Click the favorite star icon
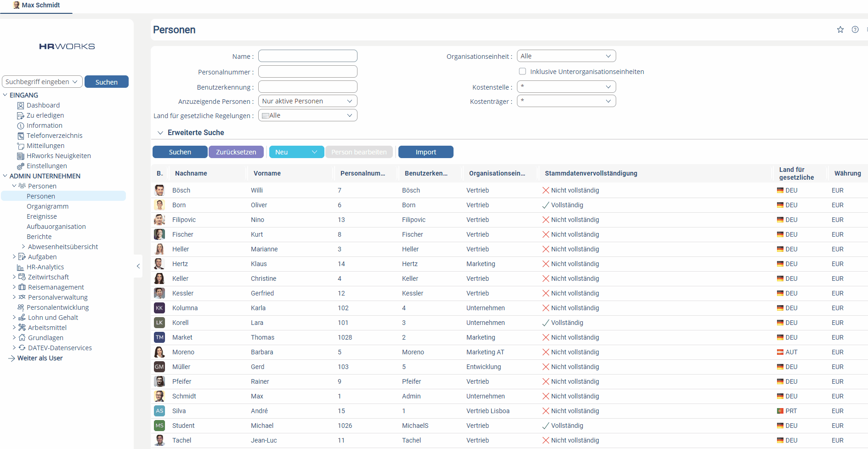 pyautogui.click(x=840, y=30)
